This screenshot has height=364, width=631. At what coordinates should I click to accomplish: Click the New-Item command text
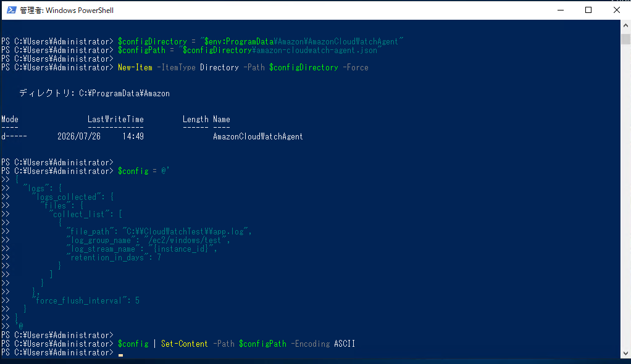click(x=135, y=68)
